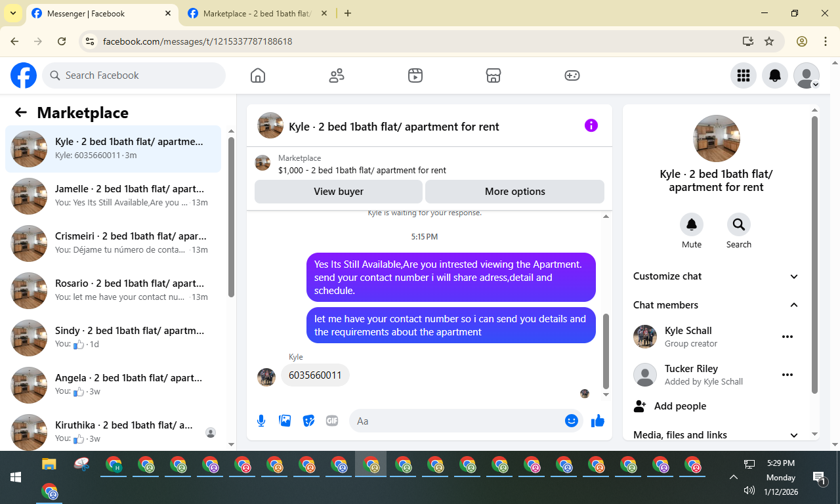840x504 pixels.
Task: Click the More options button
Action: pos(515,192)
